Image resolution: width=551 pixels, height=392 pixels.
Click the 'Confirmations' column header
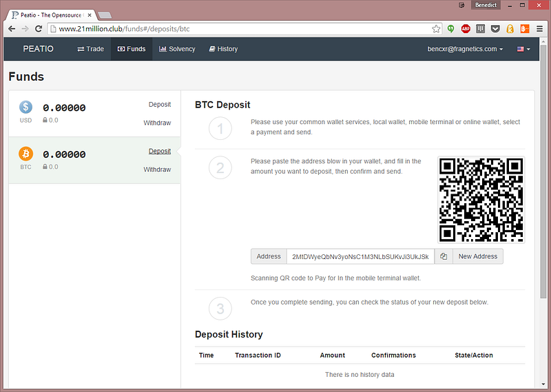(x=393, y=355)
